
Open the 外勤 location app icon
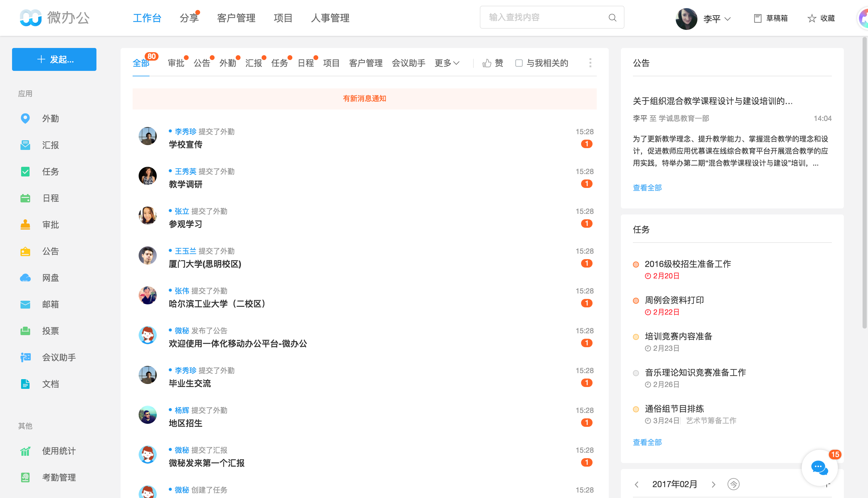[25, 118]
